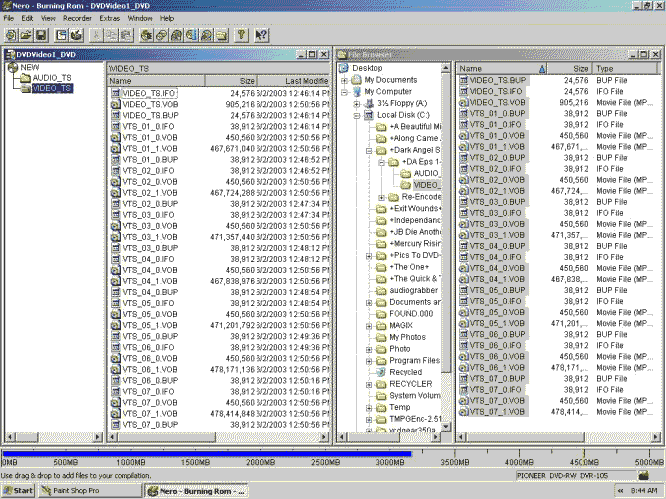This screenshot has height=499, width=666.
Task: Expand the MAGIX folder node
Action: point(369,326)
